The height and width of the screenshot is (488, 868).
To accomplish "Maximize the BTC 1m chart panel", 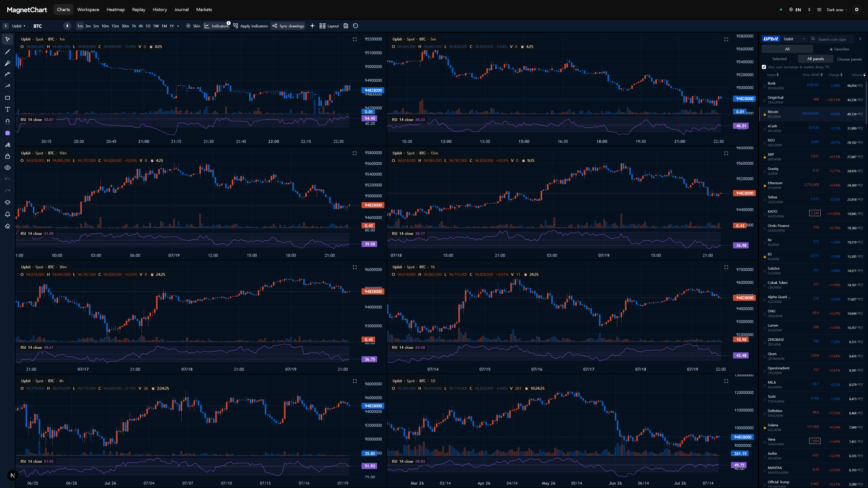I will [x=355, y=39].
